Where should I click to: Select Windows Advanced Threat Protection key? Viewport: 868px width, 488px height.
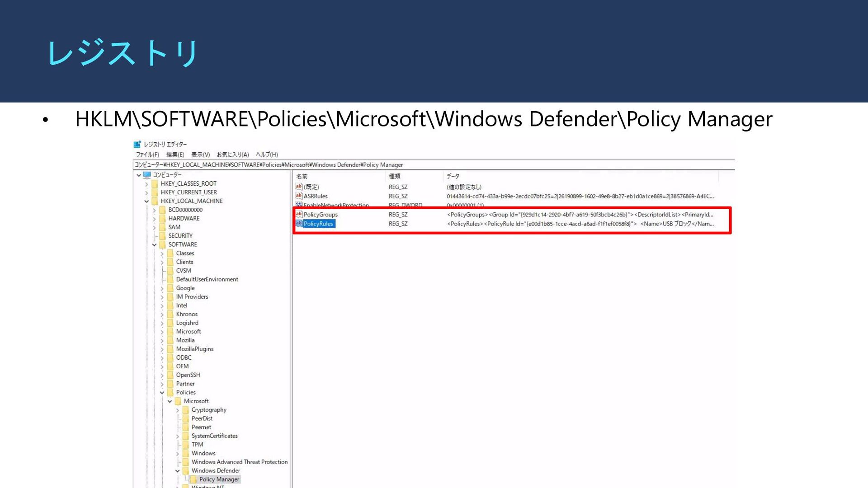[x=240, y=462]
